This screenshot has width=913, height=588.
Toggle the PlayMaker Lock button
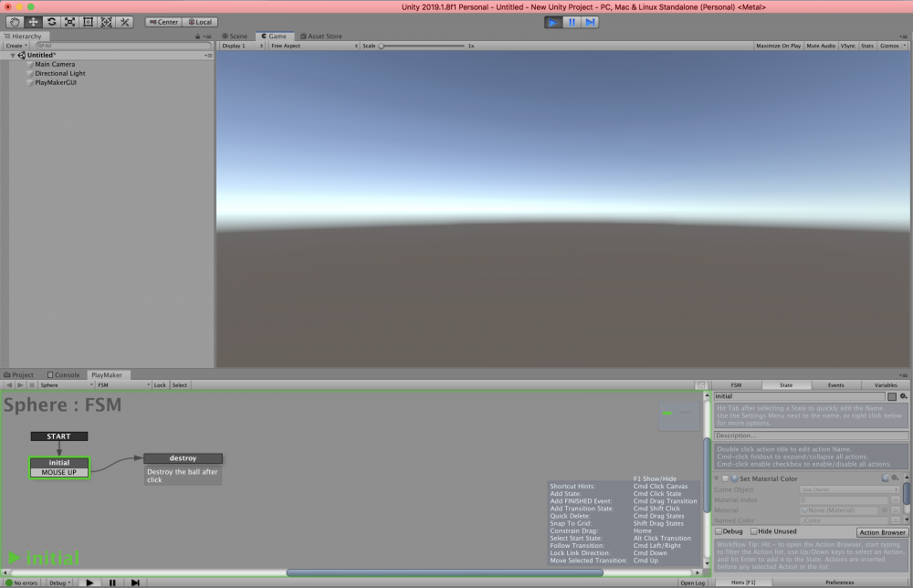(160, 384)
